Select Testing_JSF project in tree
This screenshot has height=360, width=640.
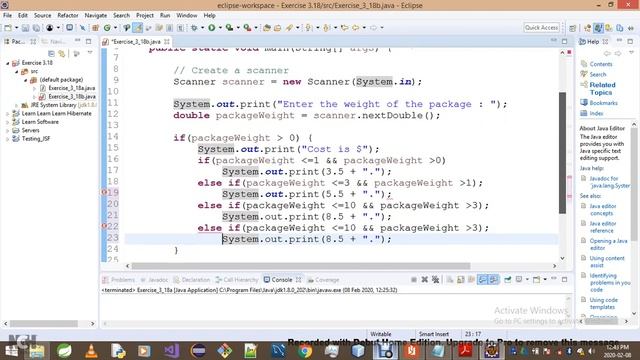(x=36, y=139)
